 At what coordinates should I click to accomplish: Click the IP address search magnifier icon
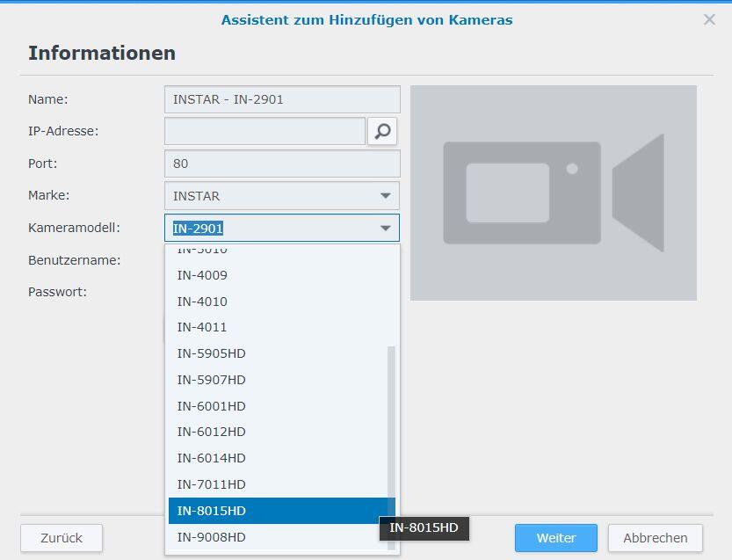[382, 131]
